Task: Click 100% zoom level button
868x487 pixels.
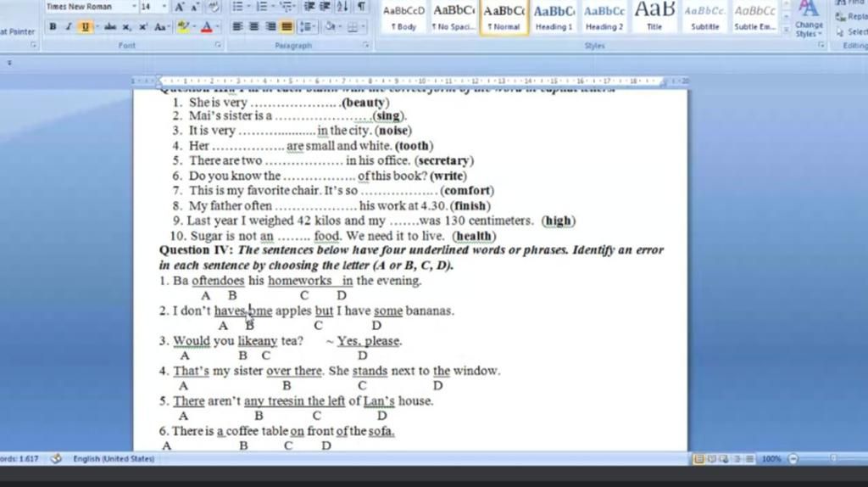Action: (771, 459)
